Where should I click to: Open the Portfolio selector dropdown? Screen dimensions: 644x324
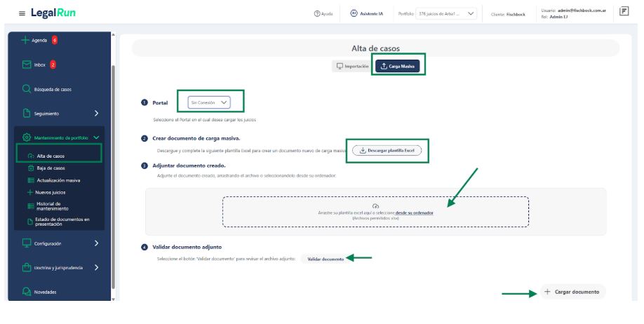[448, 13]
